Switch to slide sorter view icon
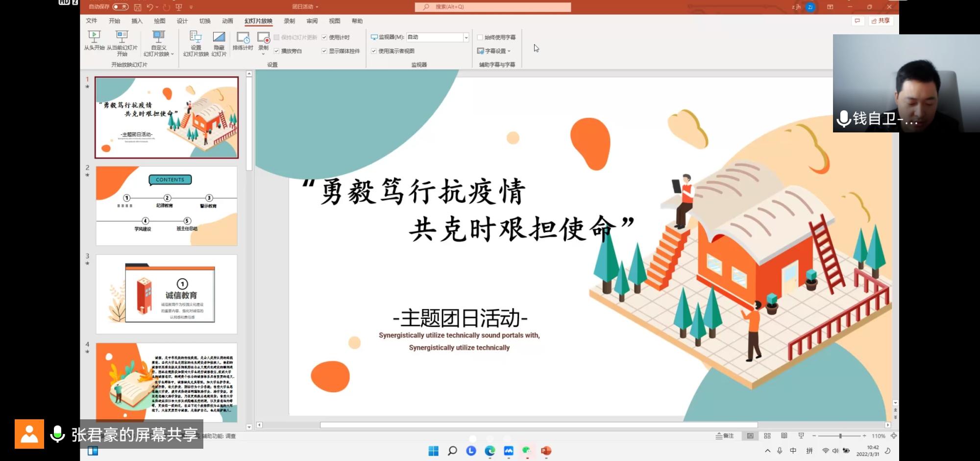Image resolution: width=980 pixels, height=461 pixels. [767, 435]
